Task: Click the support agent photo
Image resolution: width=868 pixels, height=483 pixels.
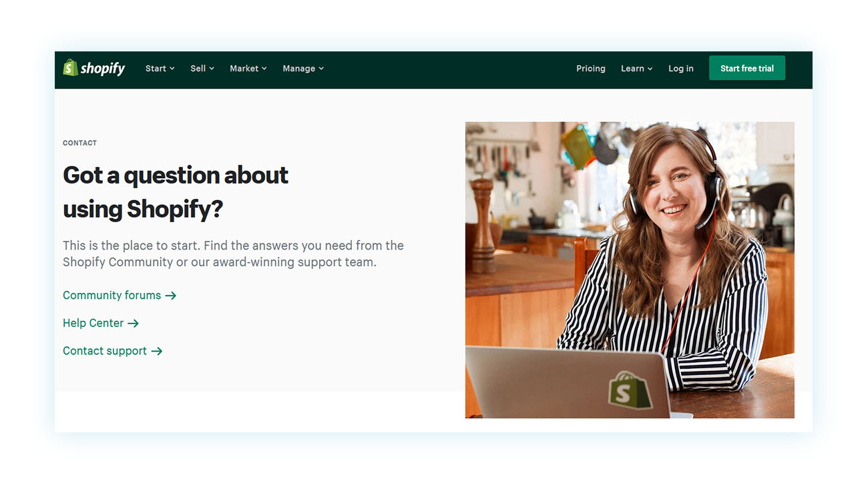Action: click(x=630, y=270)
